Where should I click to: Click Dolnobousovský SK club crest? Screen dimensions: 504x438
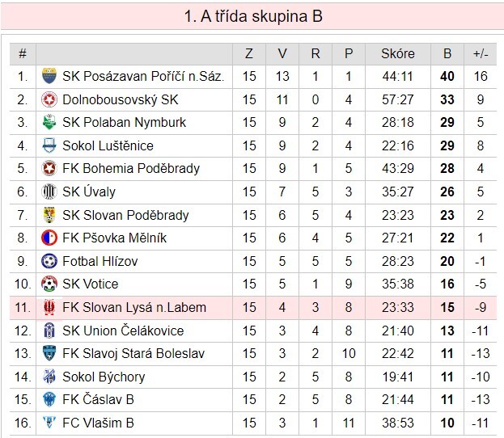click(49, 99)
